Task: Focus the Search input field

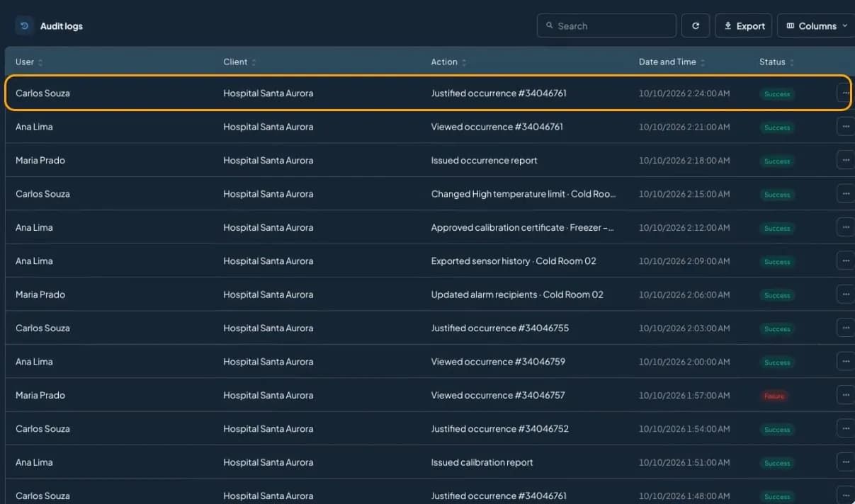Action: tap(606, 26)
